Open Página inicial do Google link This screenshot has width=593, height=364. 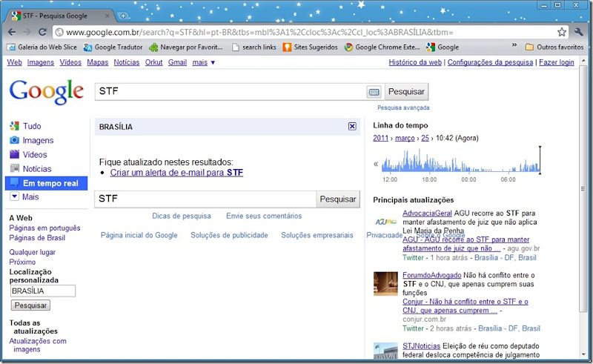pyautogui.click(x=139, y=235)
